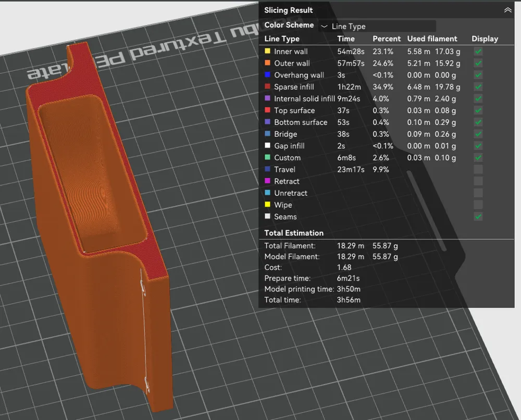The width and height of the screenshot is (521, 420).
Task: Click the Outer wall orange color swatch
Action: click(267, 63)
